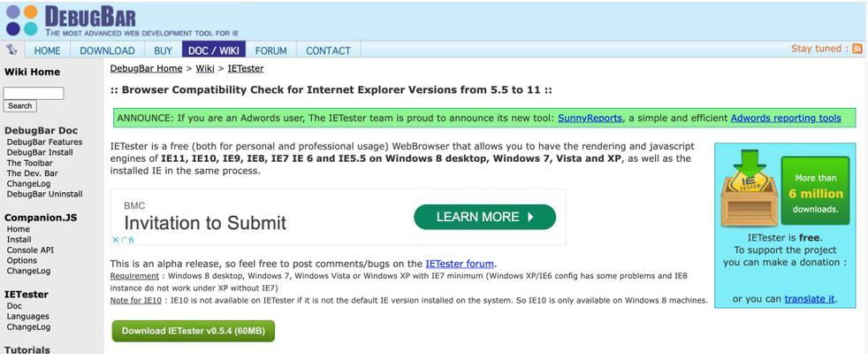Screen dimensions: 868x354
Task: Close the ad via its X icon
Action: tap(115, 240)
